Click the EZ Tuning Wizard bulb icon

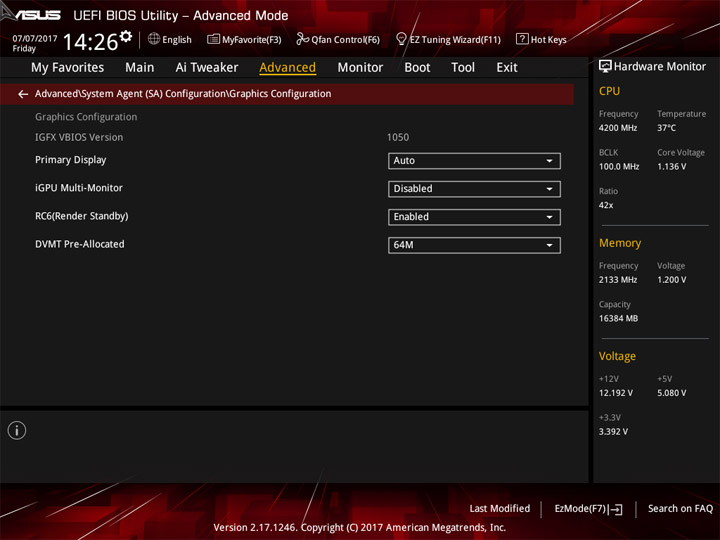[x=401, y=39]
